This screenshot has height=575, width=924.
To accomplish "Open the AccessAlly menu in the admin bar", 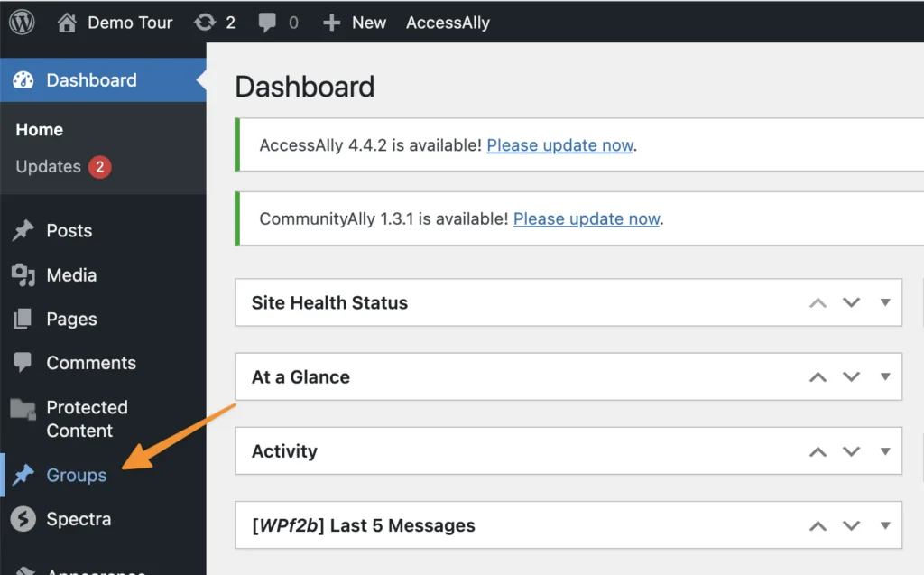I will 448,23.
